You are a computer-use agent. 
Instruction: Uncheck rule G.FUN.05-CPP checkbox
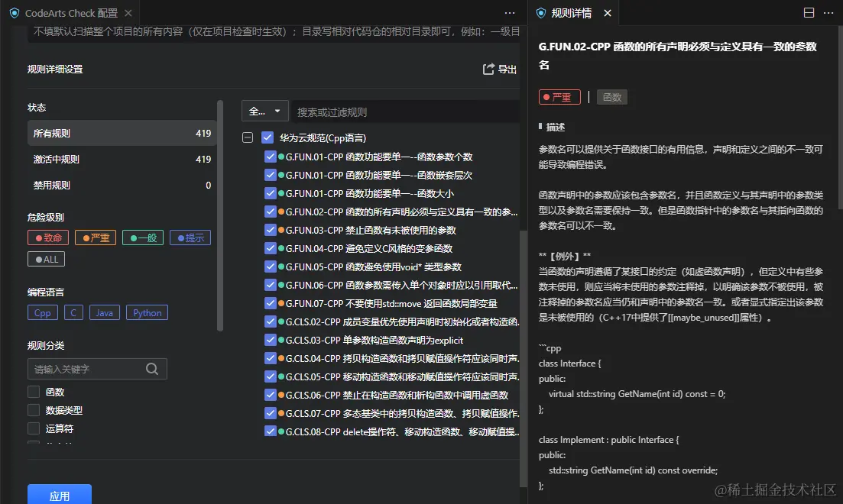point(271,266)
